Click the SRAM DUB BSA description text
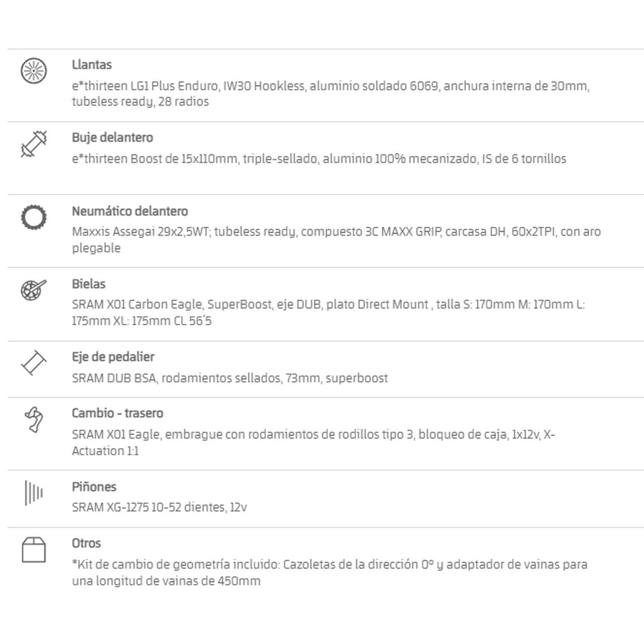 230,378
